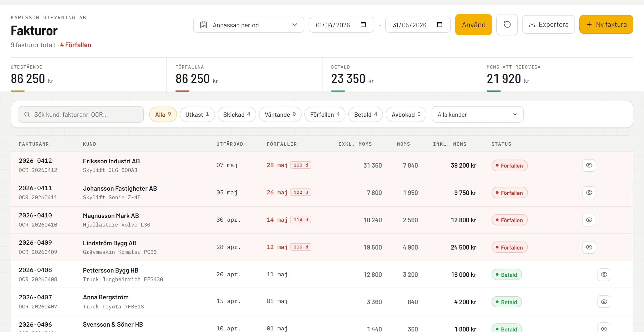The width and height of the screenshot is (644, 332).
Task: Click customer name Eriksson Industri AB
Action: [111, 161]
